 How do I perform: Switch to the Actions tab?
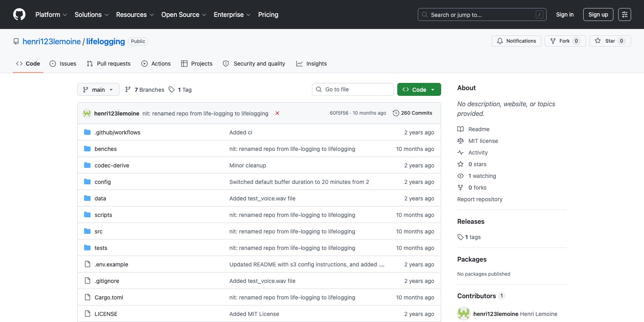tap(156, 64)
